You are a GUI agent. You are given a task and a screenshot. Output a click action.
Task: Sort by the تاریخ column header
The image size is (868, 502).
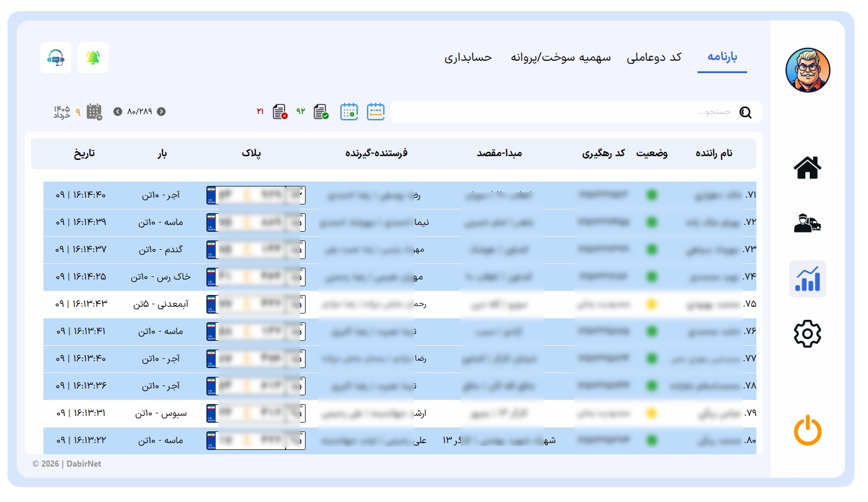[85, 153]
